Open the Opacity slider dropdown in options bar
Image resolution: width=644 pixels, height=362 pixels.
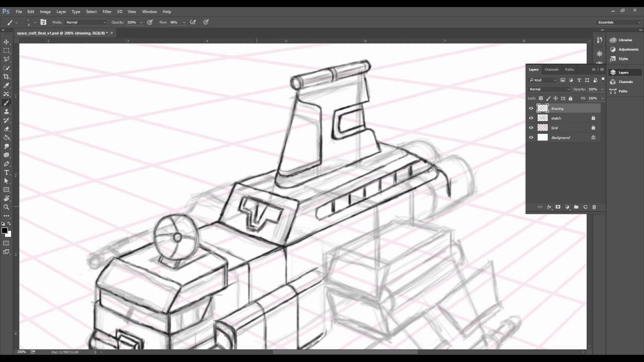[x=141, y=22]
